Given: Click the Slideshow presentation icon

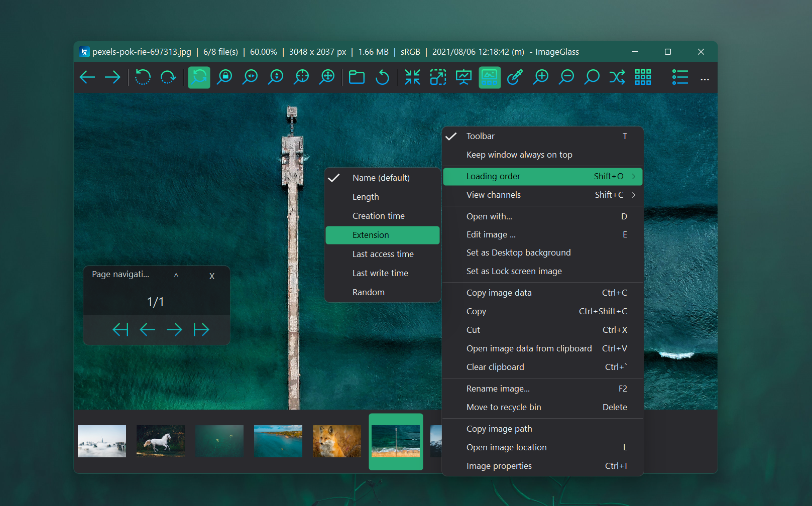Looking at the screenshot, I should point(463,77).
